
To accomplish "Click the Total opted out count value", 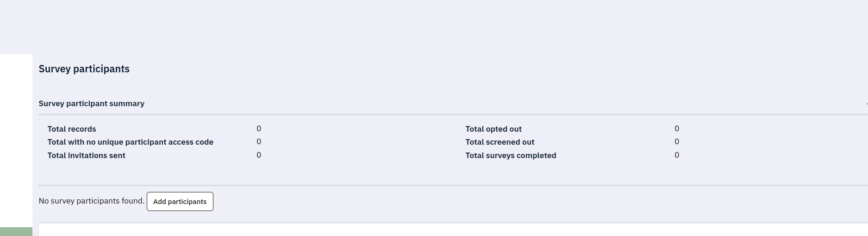I will click(677, 128).
